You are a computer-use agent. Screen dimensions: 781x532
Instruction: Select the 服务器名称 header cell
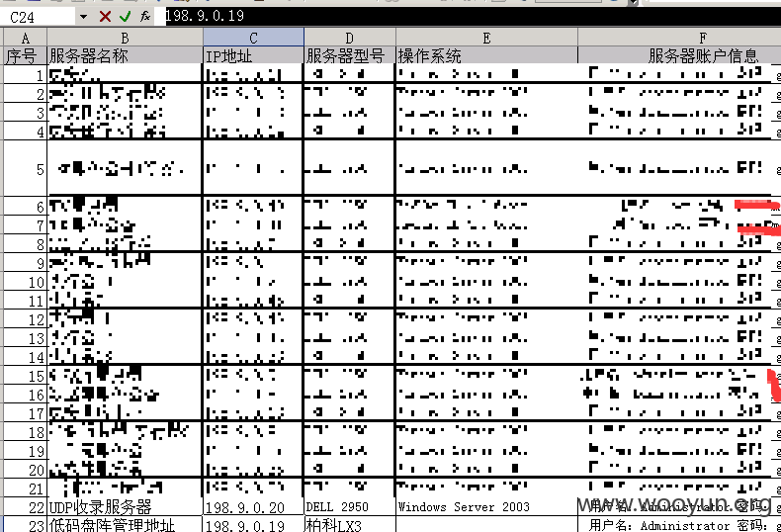(125, 55)
